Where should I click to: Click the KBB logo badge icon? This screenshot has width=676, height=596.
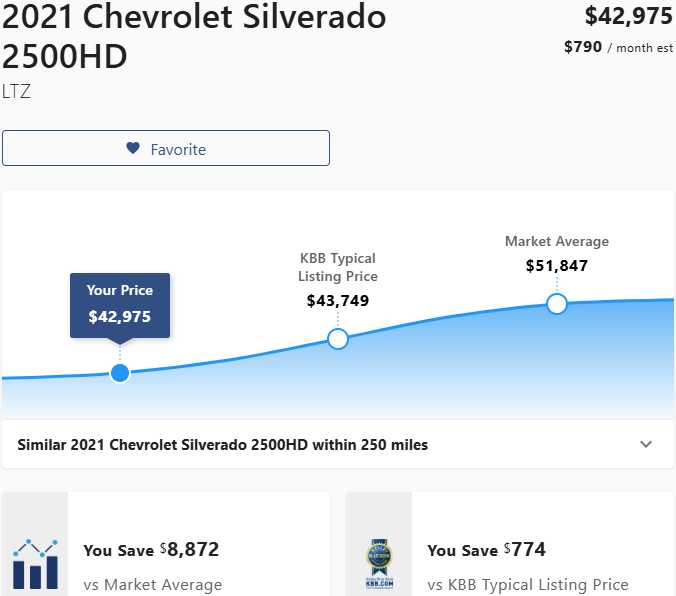point(378,565)
